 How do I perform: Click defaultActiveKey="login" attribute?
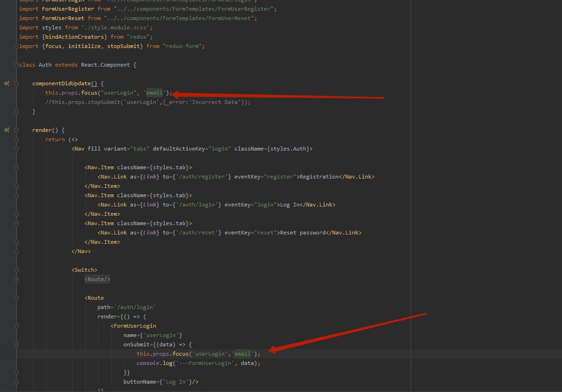tap(192, 149)
